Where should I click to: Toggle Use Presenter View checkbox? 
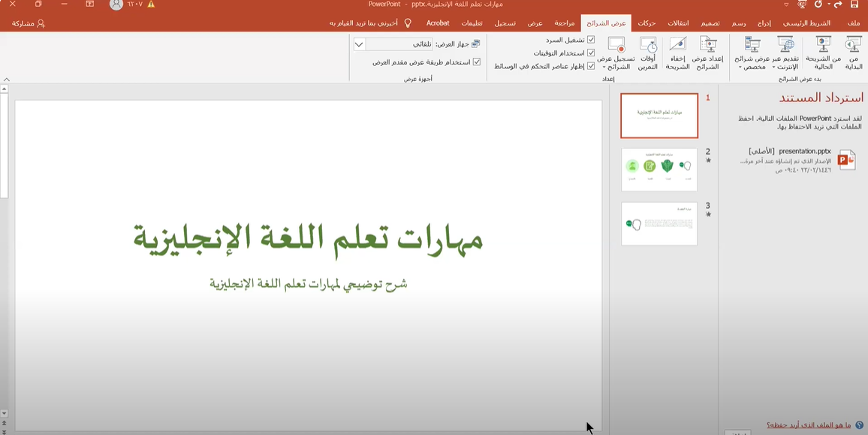(477, 62)
